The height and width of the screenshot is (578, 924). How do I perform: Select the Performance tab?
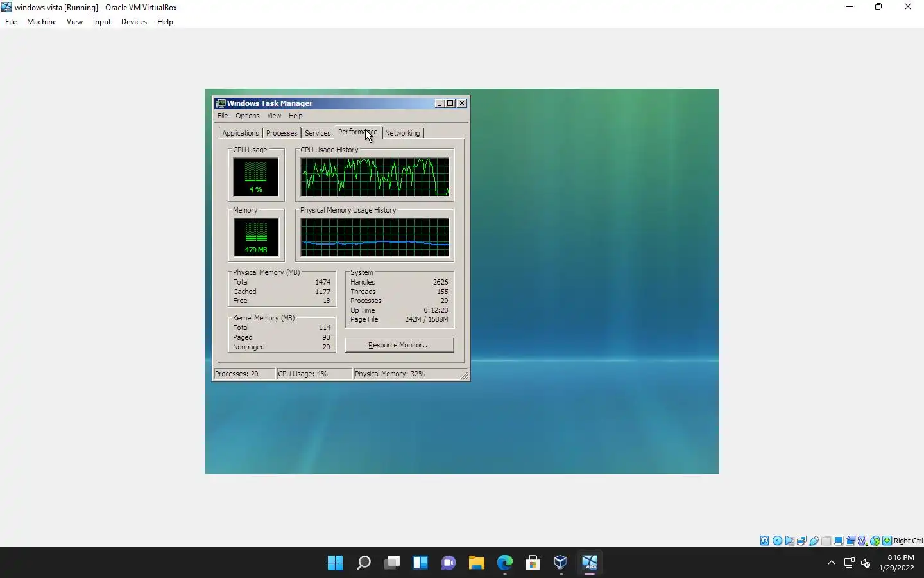click(x=358, y=132)
